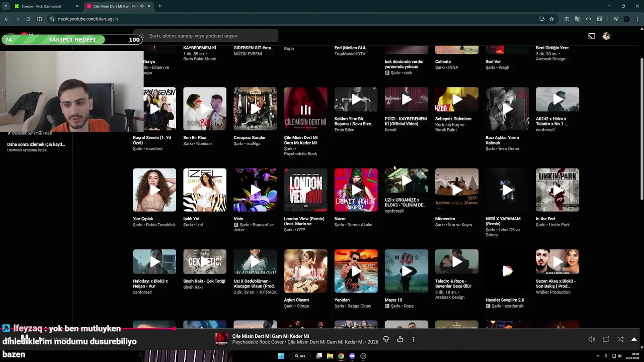The width and height of the screenshot is (644, 362).
Task: Dislike the currently playing song
Action: click(386, 339)
